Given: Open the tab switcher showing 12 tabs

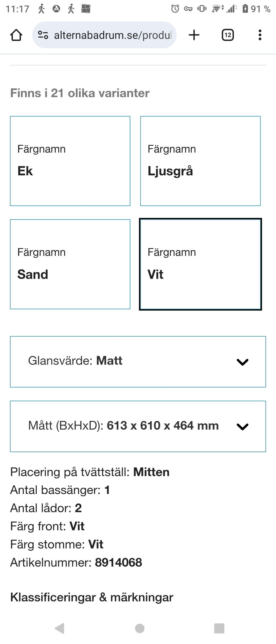Looking at the screenshot, I should pyautogui.click(x=227, y=35).
